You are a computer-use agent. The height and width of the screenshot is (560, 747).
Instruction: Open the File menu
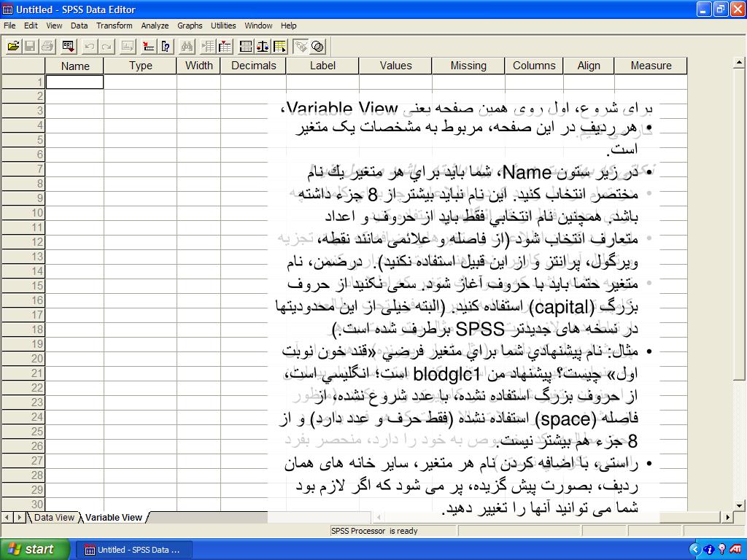pyautogui.click(x=9, y=26)
